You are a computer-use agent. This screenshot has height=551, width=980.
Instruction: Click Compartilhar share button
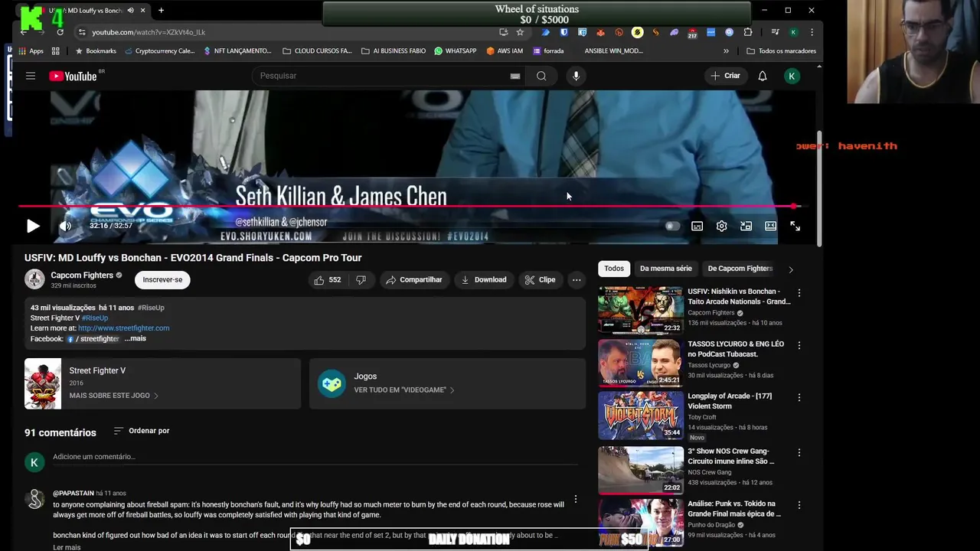pos(414,280)
